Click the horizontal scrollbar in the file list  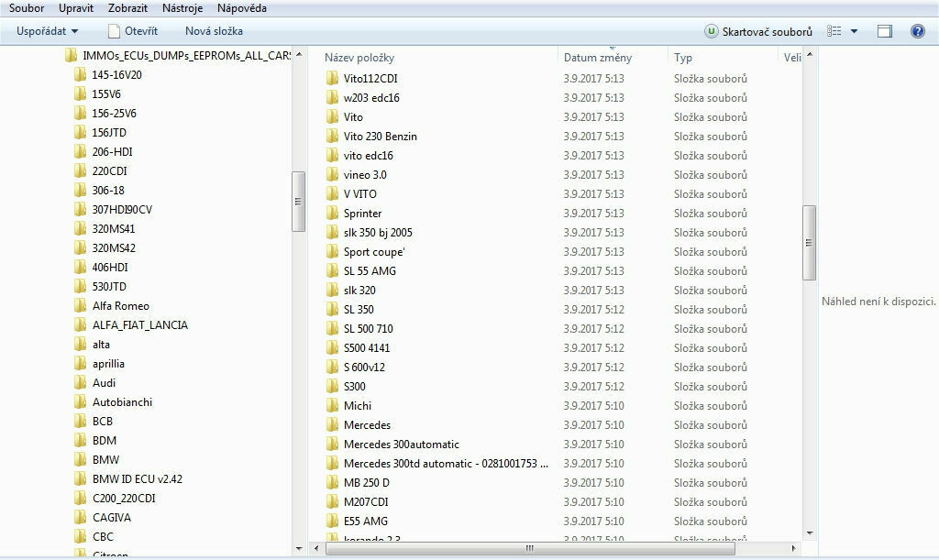click(x=528, y=549)
